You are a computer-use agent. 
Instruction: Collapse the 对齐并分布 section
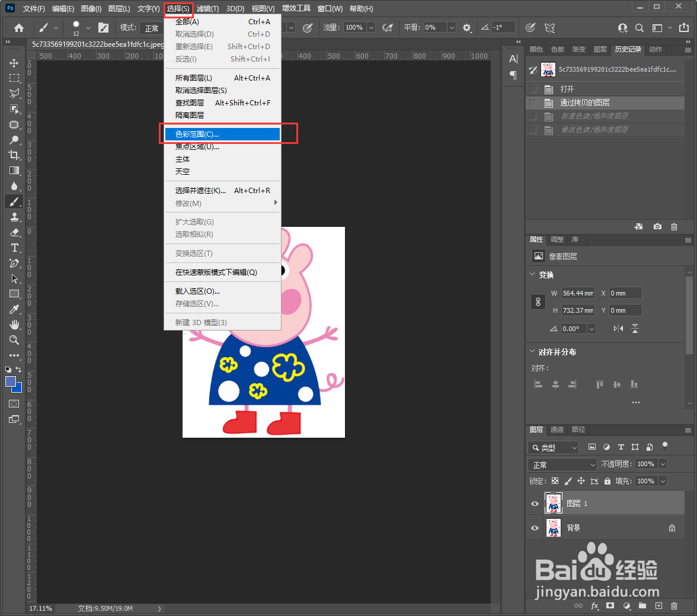point(532,351)
